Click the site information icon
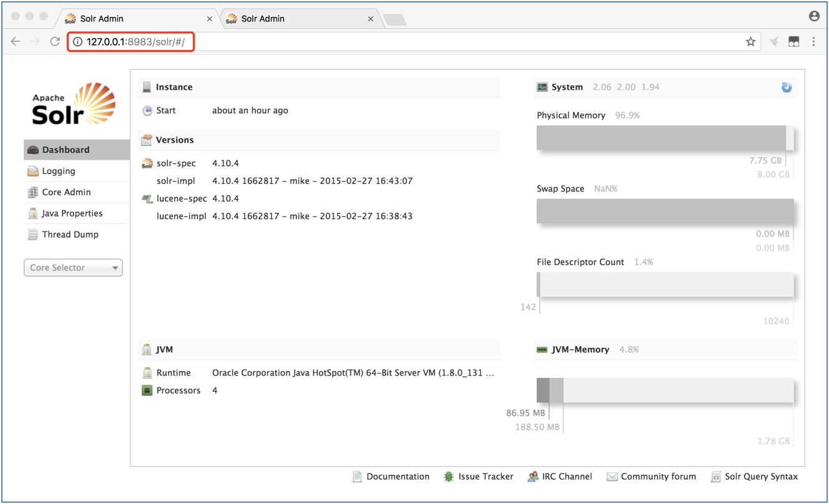Screen dimensions: 829x504 click(x=77, y=42)
